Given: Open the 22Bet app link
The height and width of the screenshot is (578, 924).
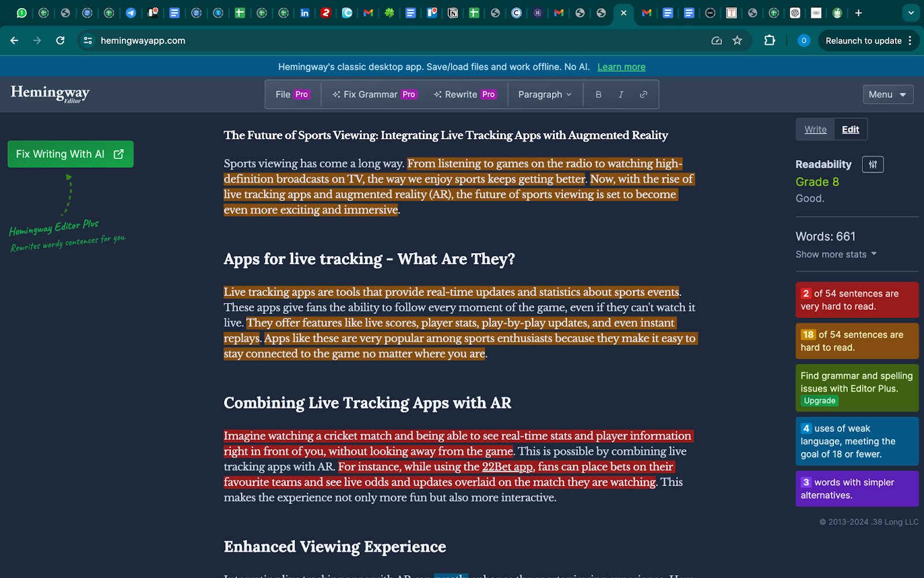Looking at the screenshot, I should (x=507, y=466).
